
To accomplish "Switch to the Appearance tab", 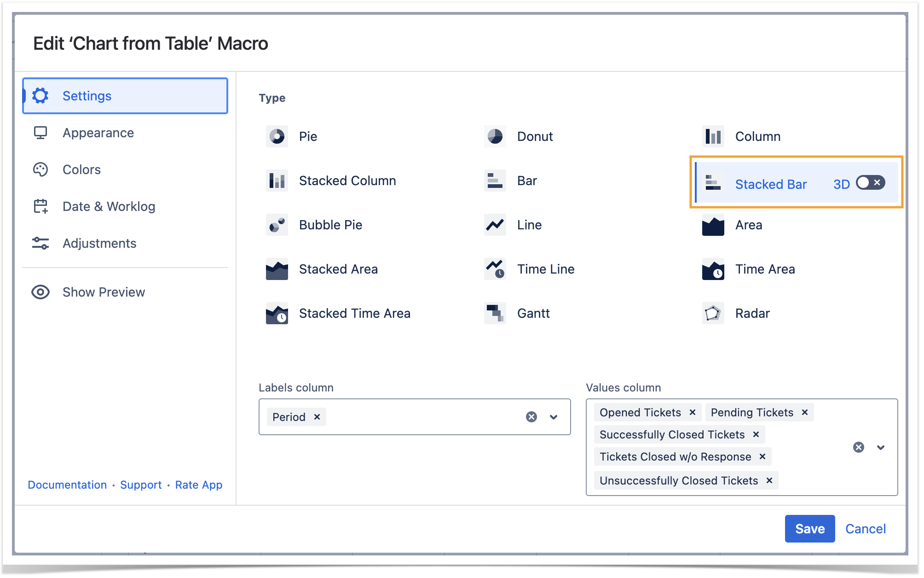I will pos(98,133).
